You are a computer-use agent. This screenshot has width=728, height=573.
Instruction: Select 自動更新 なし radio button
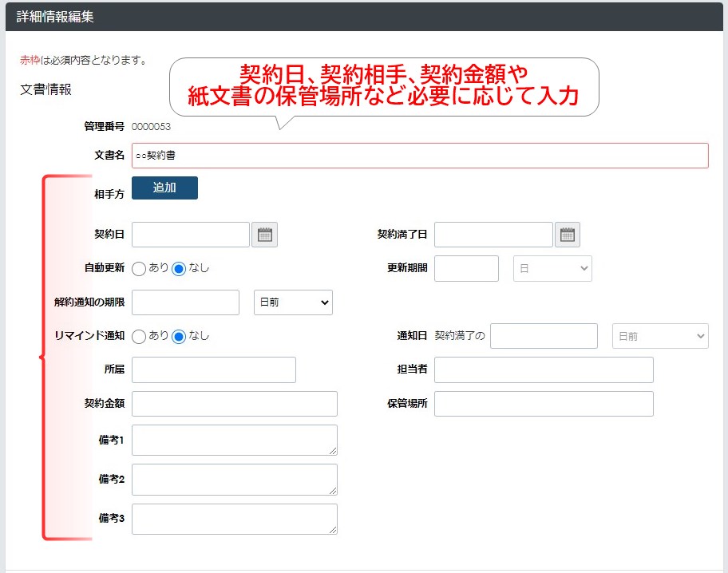click(x=179, y=269)
